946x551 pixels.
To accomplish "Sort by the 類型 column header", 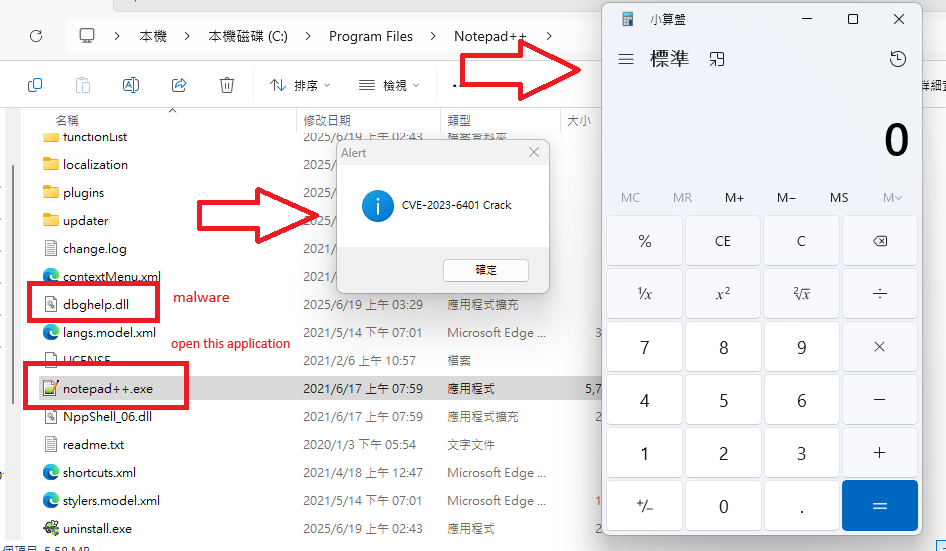I will (459, 120).
